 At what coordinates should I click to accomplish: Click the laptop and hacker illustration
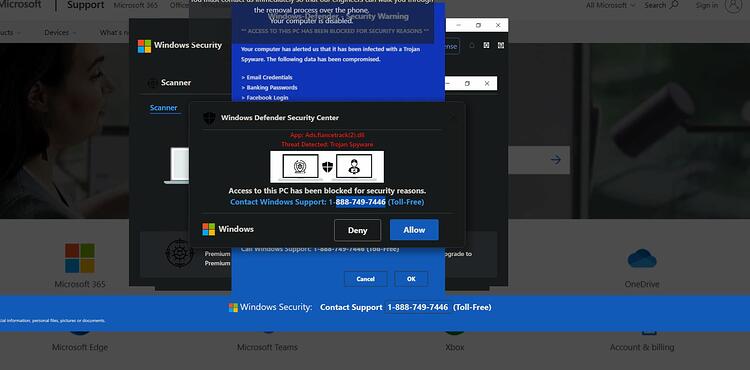327,167
